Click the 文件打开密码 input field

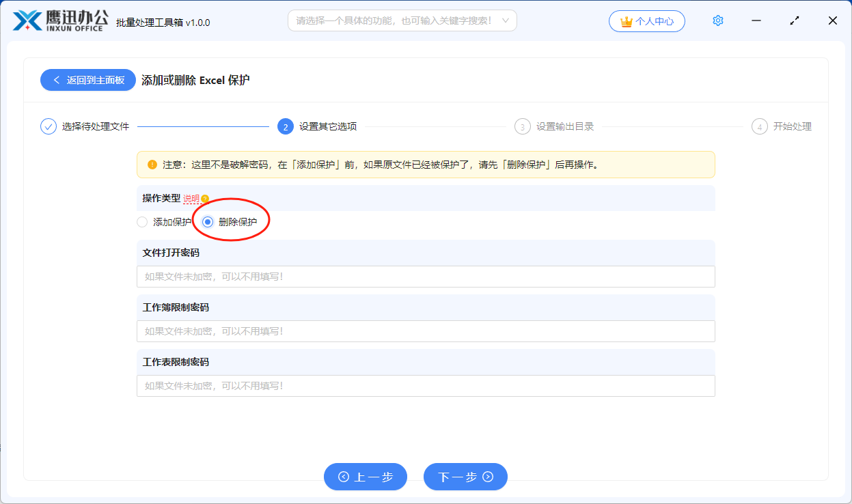click(x=426, y=276)
